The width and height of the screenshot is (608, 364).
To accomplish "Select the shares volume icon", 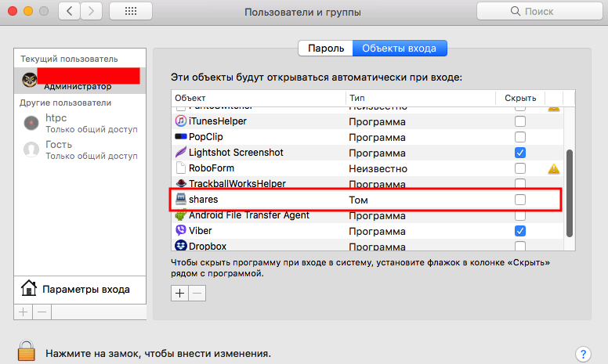I will click(180, 200).
